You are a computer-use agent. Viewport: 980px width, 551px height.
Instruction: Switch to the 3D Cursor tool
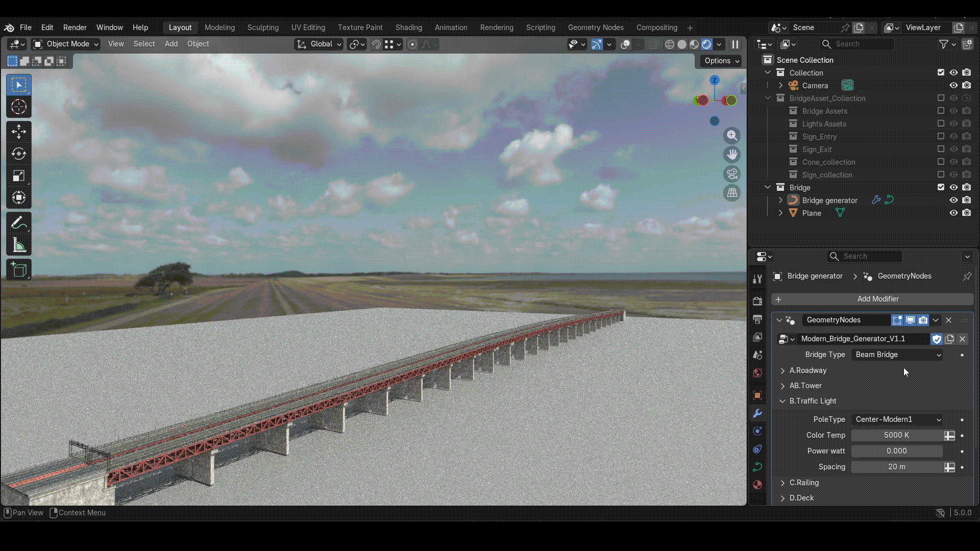[x=19, y=107]
